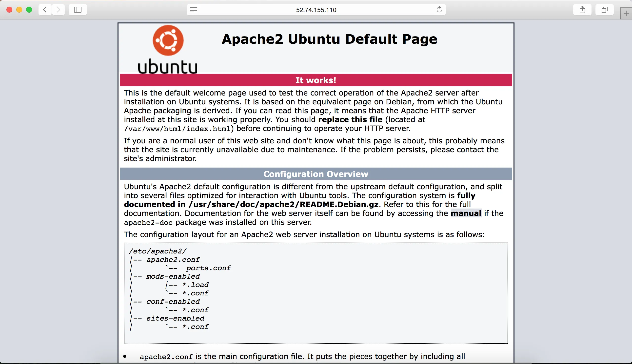
Task: Switch to tab showing 52.74.155.110
Action: tap(315, 10)
